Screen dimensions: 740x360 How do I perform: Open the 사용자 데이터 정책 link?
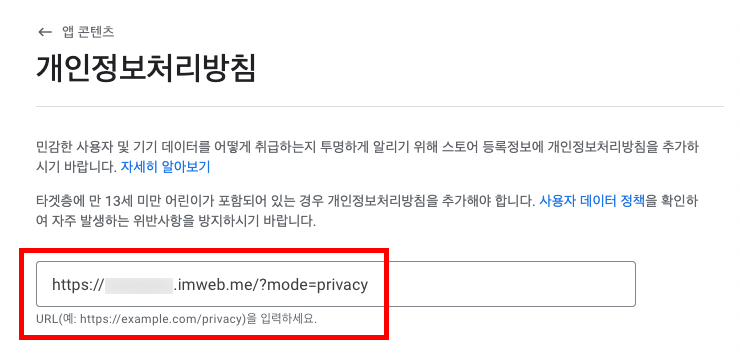pos(592,201)
